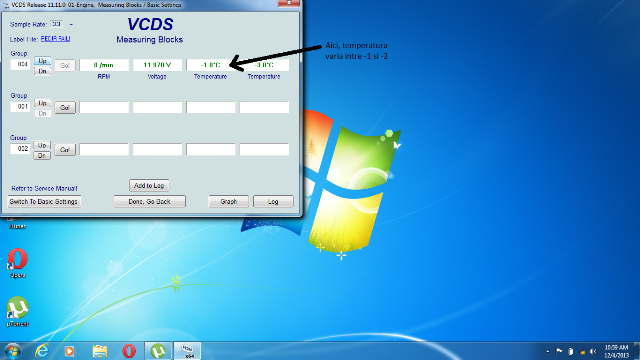Open the Windows Start menu

point(12,351)
